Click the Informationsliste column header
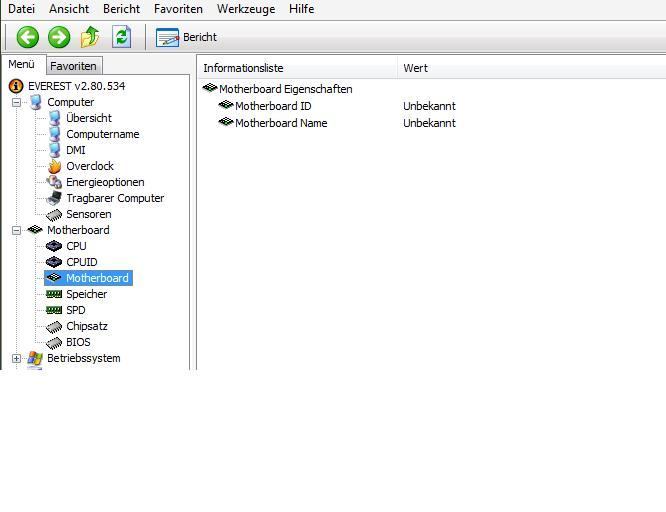This screenshot has width=666, height=512. 298,68
